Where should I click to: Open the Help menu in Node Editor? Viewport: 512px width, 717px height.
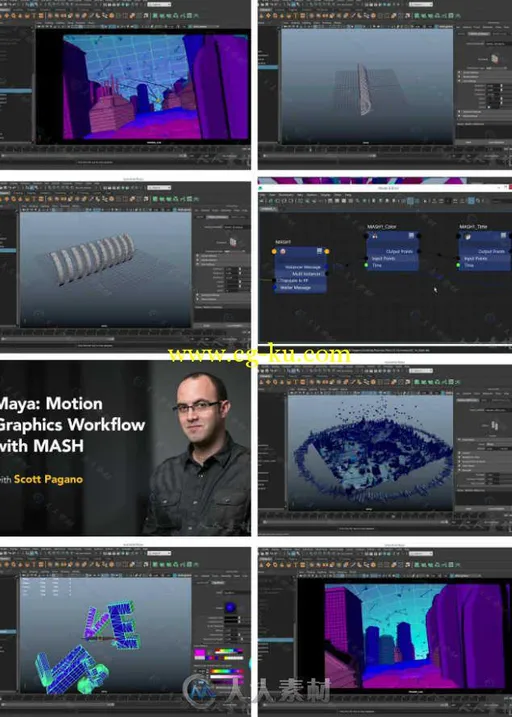point(350,195)
